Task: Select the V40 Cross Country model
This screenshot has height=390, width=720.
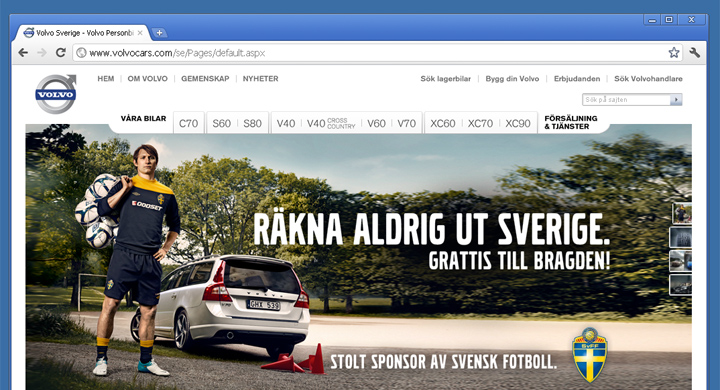Action: click(x=331, y=123)
